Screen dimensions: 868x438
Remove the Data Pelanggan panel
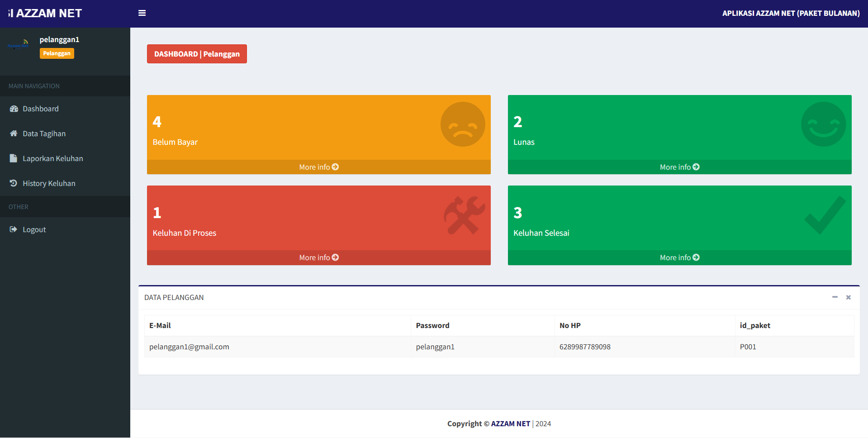[848, 297]
